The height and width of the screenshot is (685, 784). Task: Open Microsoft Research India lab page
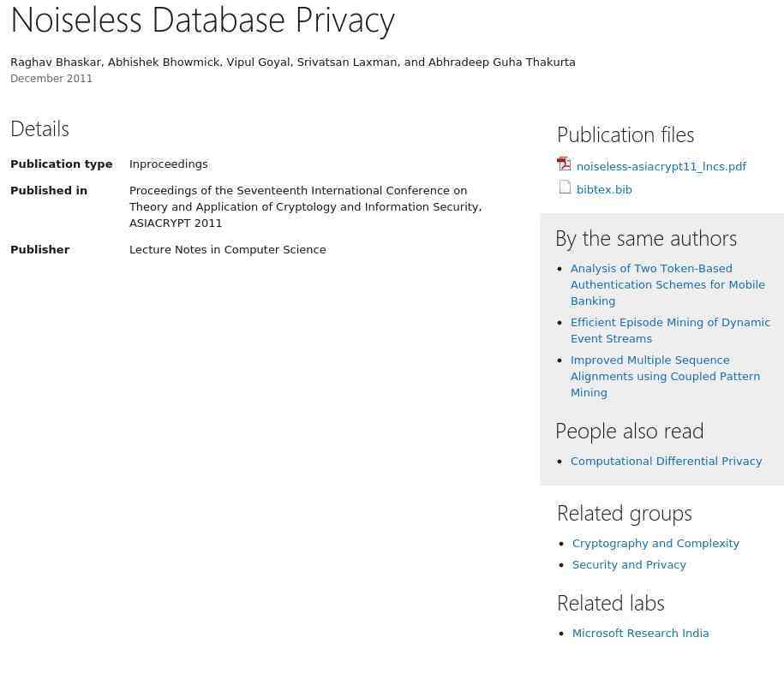640,633
